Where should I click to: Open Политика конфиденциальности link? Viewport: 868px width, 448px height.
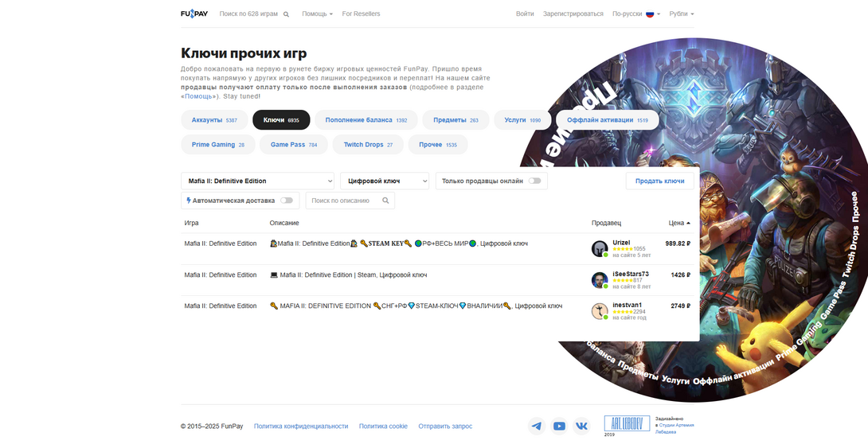click(301, 427)
